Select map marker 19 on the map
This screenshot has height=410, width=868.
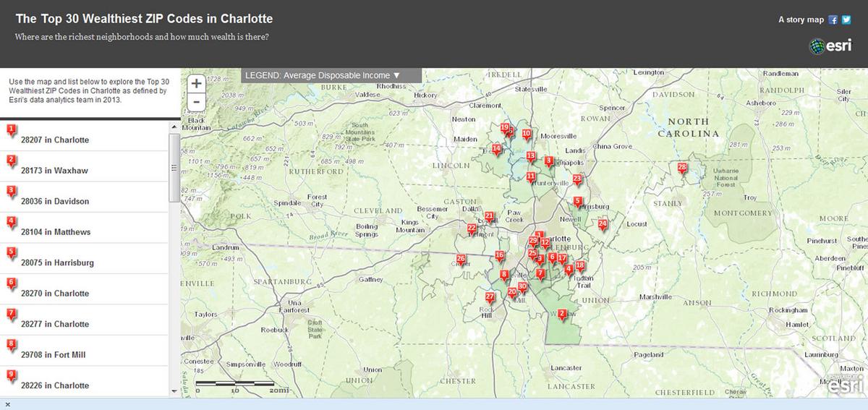(x=505, y=129)
